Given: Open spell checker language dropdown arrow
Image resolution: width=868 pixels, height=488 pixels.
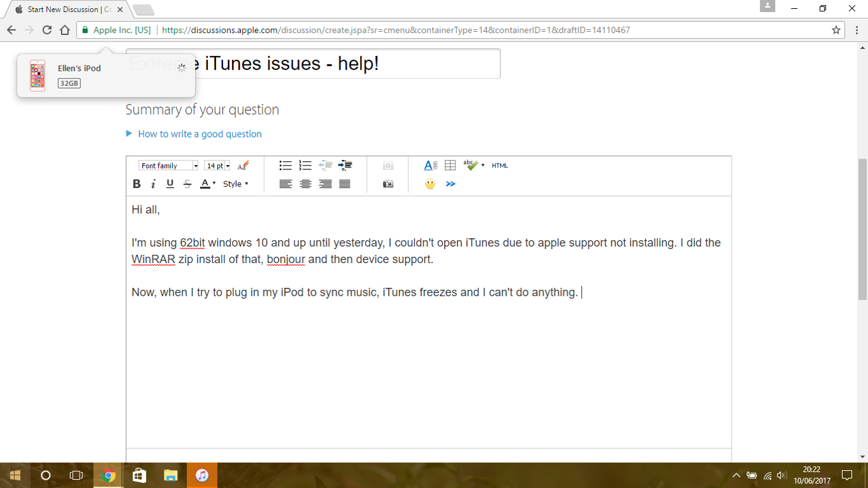Looking at the screenshot, I should 483,166.
